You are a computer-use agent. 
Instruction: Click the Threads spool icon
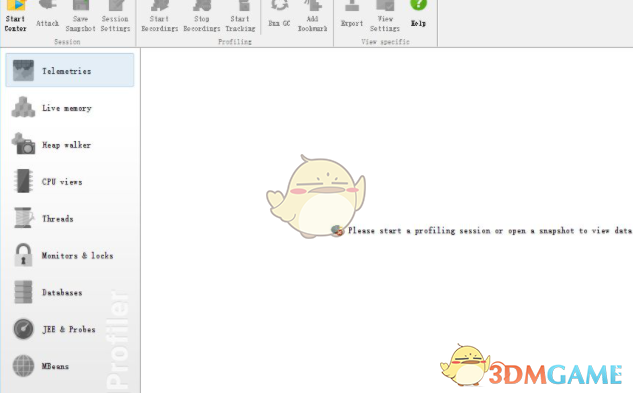click(x=23, y=218)
